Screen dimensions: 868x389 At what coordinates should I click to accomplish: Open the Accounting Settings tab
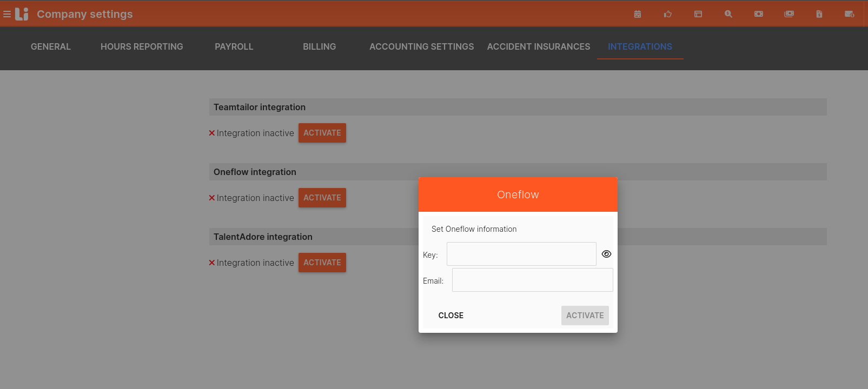(421, 46)
